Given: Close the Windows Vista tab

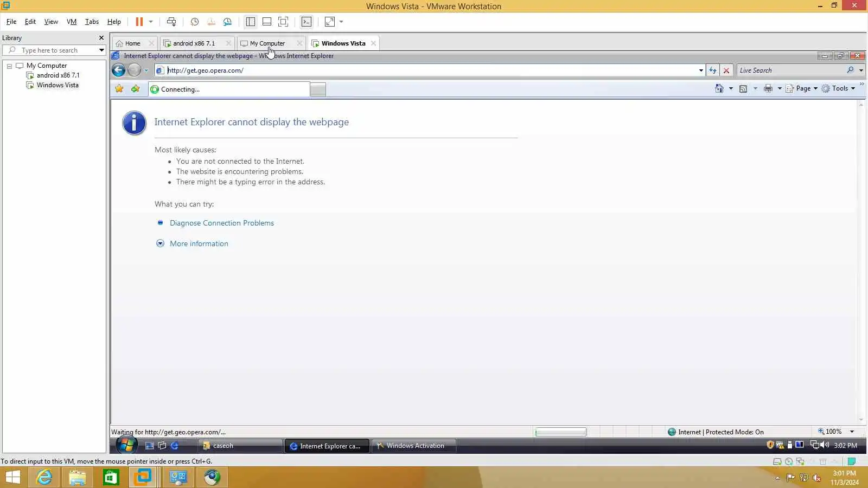Looking at the screenshot, I should click(373, 43).
